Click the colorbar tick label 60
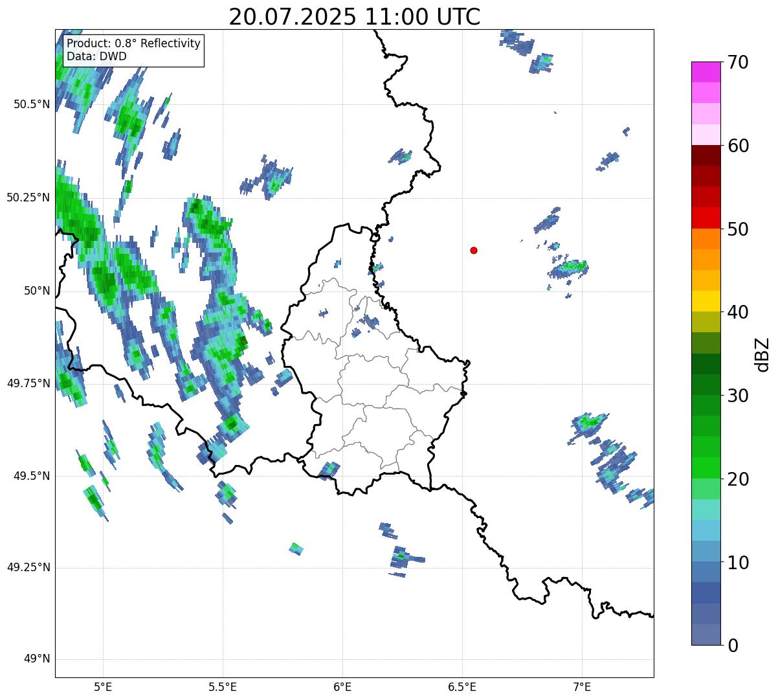Screen dimensions: 778x700 tap(739, 146)
